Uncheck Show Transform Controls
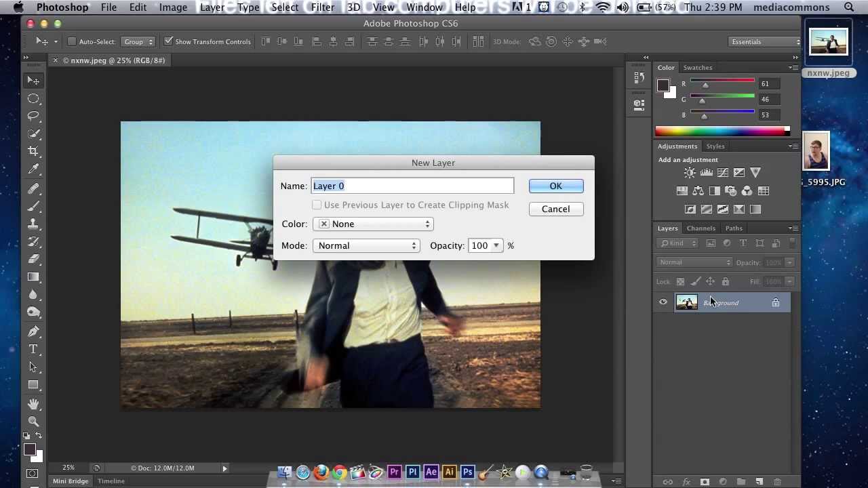Viewport: 868px width, 488px height. tap(169, 41)
